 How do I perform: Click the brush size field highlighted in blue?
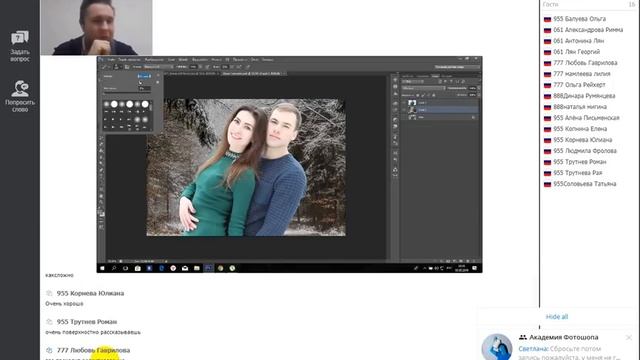144,76
